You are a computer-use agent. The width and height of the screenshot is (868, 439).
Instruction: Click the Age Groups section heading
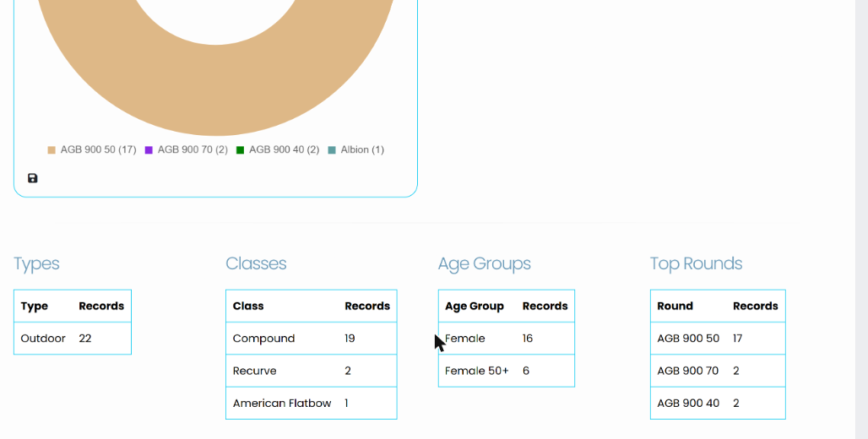[x=485, y=263]
